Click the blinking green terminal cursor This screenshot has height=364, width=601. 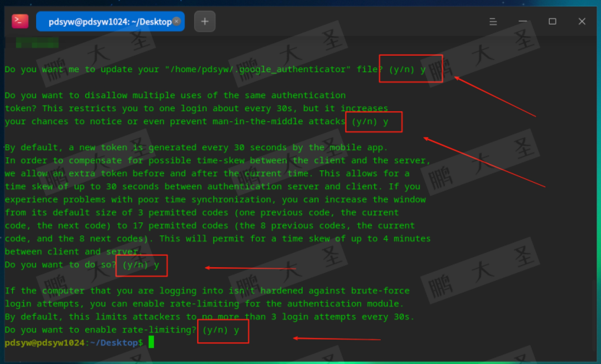(x=151, y=342)
